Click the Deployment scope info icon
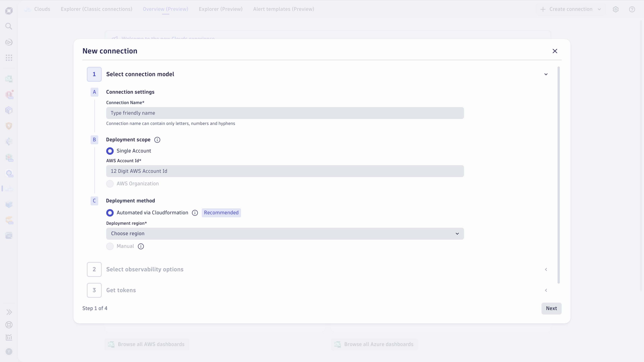This screenshot has height=362, width=644. tap(157, 140)
